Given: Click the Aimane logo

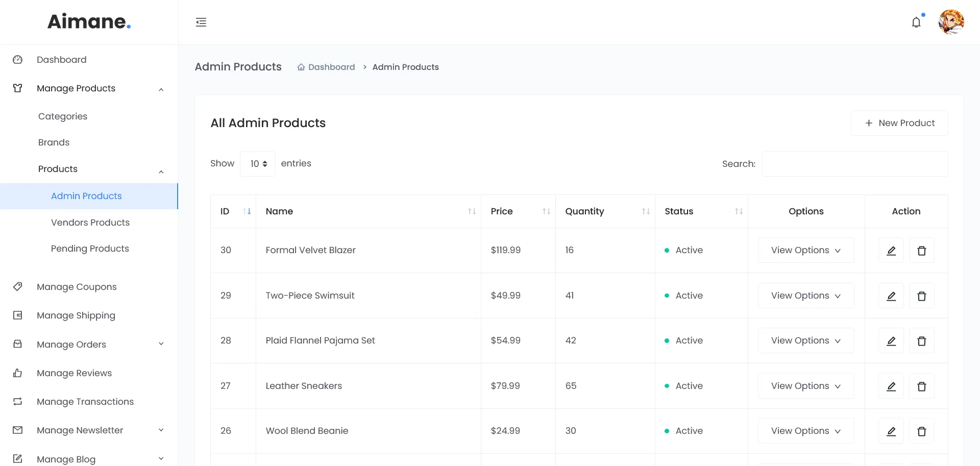Looking at the screenshot, I should (89, 21).
